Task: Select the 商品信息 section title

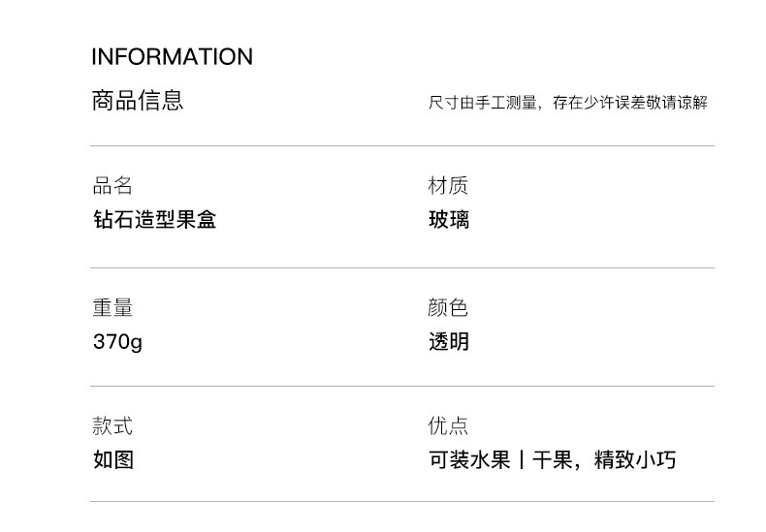Action: [137, 101]
